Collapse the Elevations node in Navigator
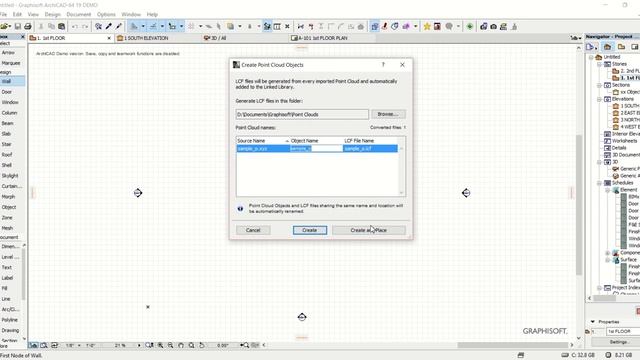The width and height of the screenshot is (640, 360). [x=599, y=99]
